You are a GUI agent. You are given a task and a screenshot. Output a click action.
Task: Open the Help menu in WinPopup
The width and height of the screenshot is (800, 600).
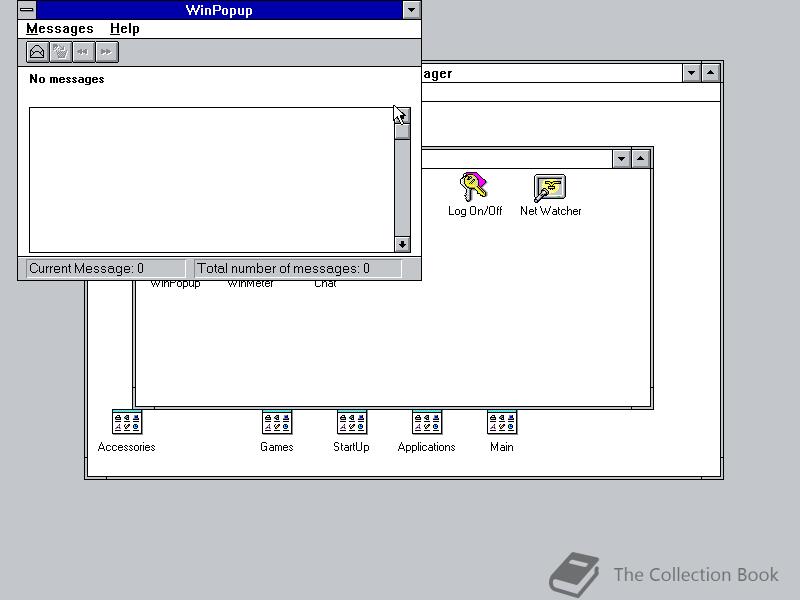(124, 29)
